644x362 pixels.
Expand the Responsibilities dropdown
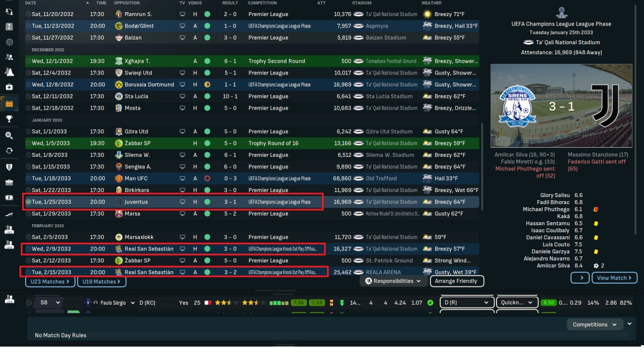tap(393, 281)
